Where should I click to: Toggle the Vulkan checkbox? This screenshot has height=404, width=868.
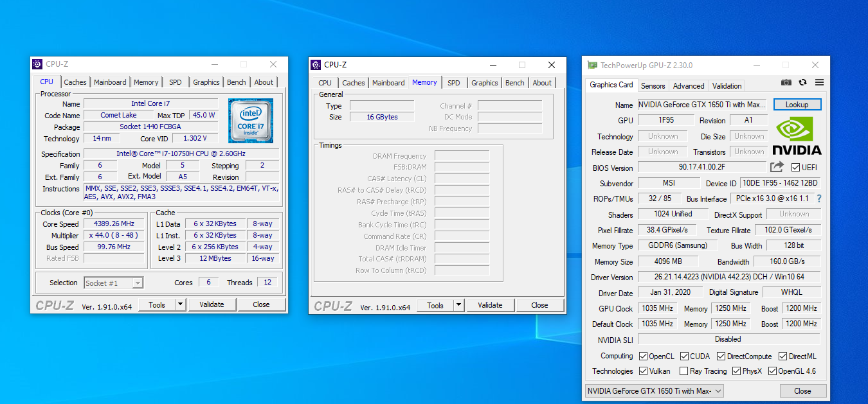643,371
